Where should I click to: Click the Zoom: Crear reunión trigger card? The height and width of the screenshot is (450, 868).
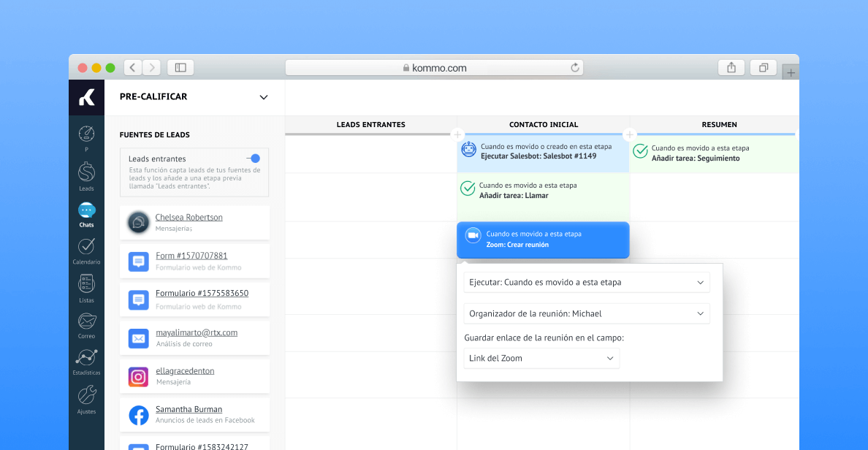542,240
